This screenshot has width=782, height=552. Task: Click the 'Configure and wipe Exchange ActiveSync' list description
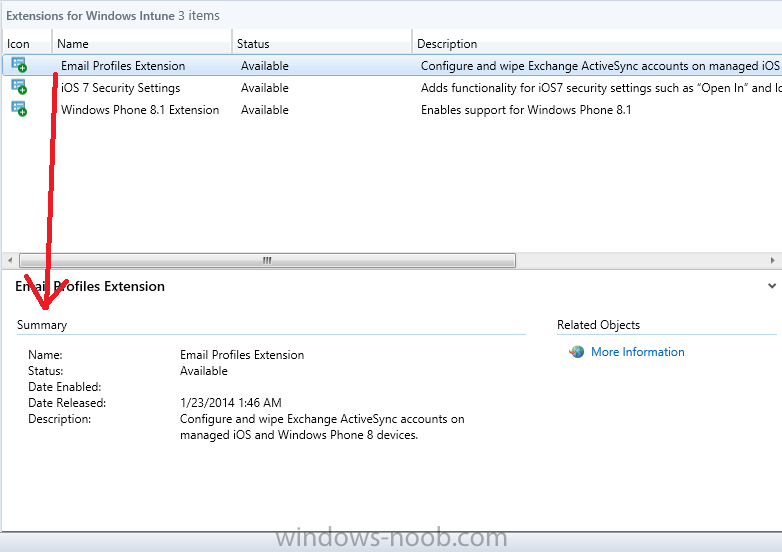point(601,66)
